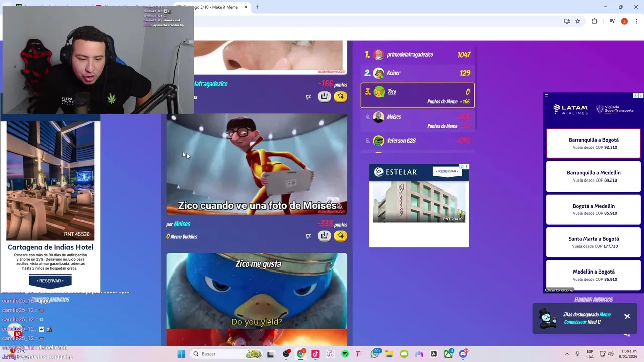
Task: Open the ESP LAA language switcher
Action: pyautogui.click(x=590, y=354)
